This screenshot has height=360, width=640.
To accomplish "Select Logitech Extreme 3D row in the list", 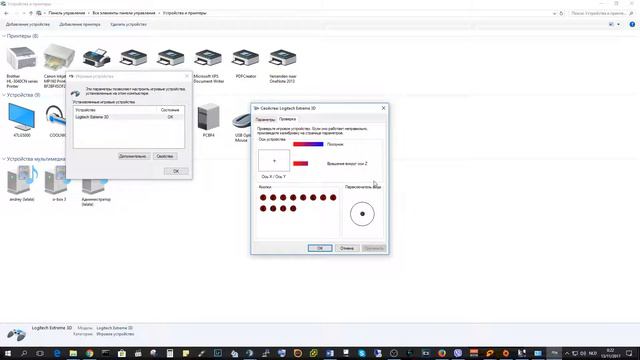I will coord(129,117).
